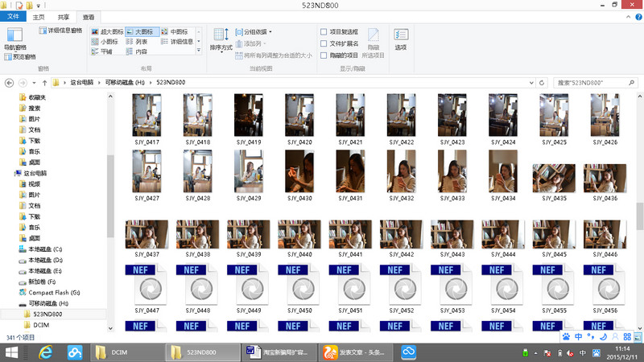Open the recent locations dropdown arrow
Viewport: 644px width, 362px height.
click(34, 83)
